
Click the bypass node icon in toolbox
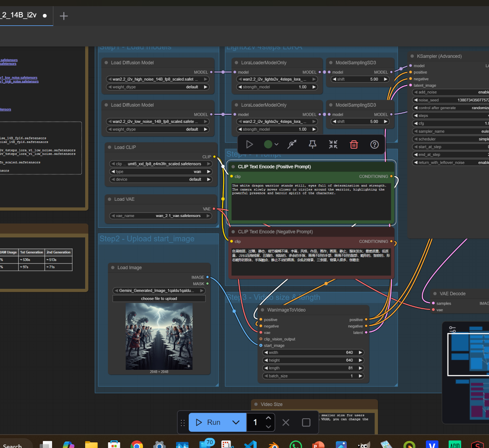click(x=292, y=145)
